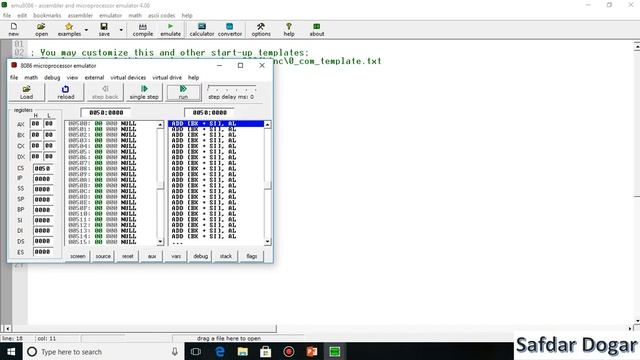Open PowerPoint from taskbar
This screenshot has width=640, height=360.
(312, 351)
